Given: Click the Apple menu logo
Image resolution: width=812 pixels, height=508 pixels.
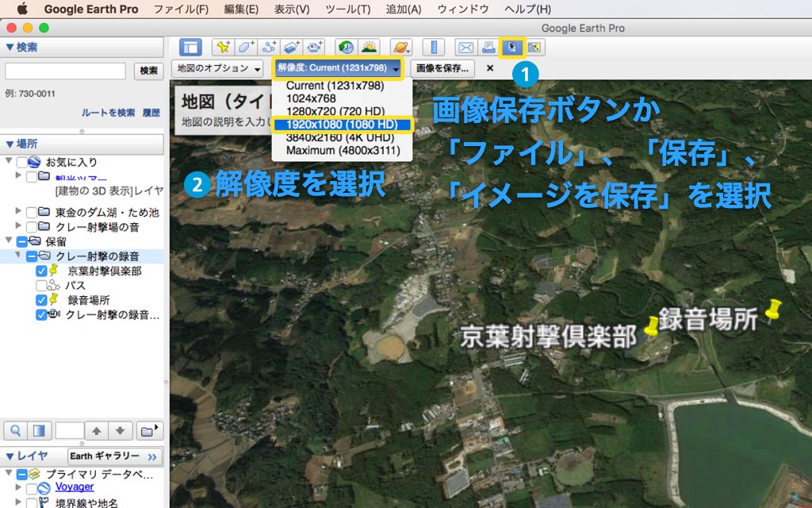Looking at the screenshot, I should point(21,9).
